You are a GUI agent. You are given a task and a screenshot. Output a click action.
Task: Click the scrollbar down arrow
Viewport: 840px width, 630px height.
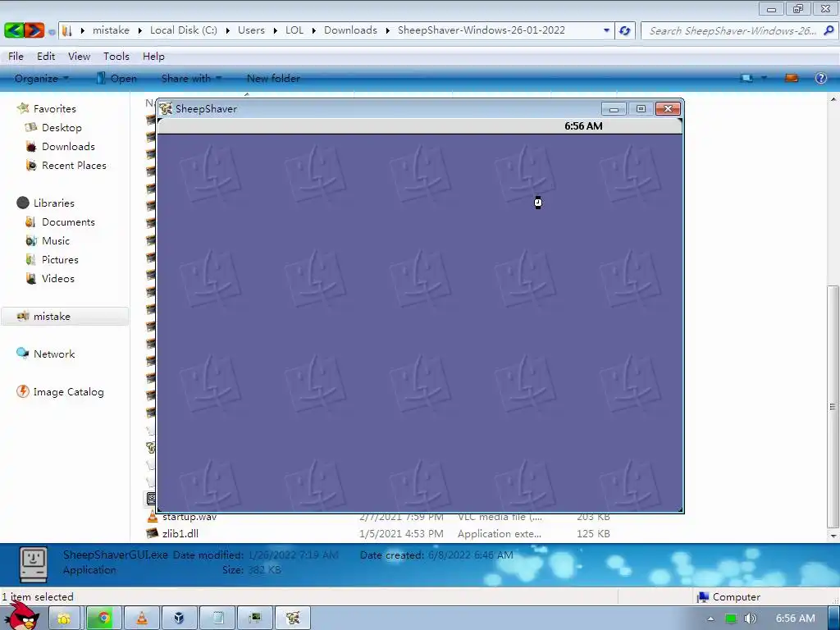(833, 535)
